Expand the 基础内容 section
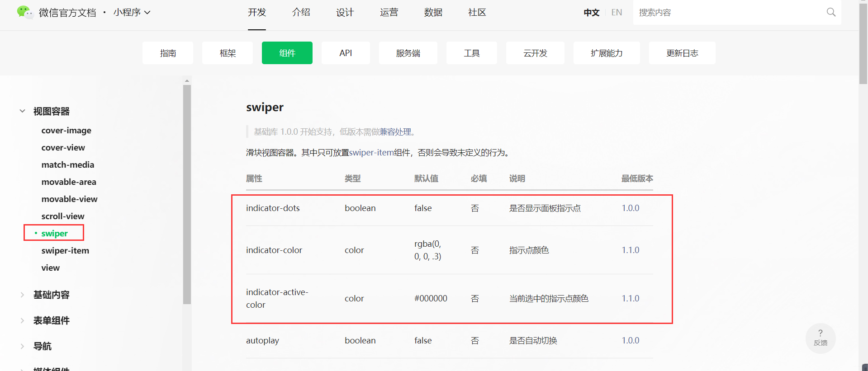 22,295
